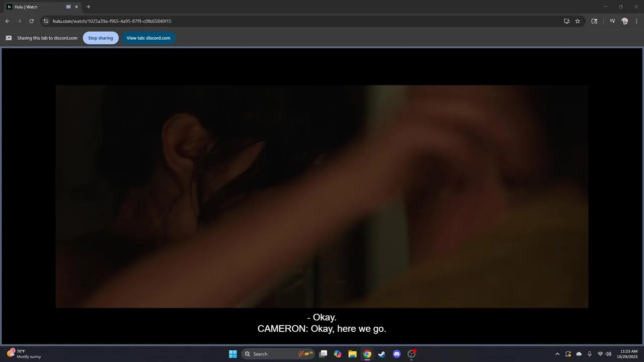
Task: Open the app with red notification badge
Action: (412, 354)
